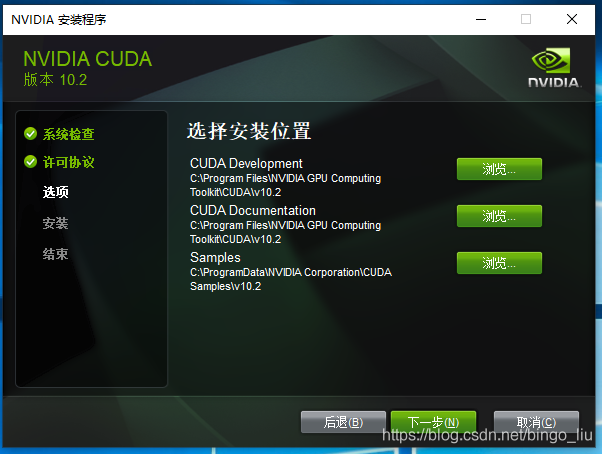Select the 选项 step

tap(55, 192)
